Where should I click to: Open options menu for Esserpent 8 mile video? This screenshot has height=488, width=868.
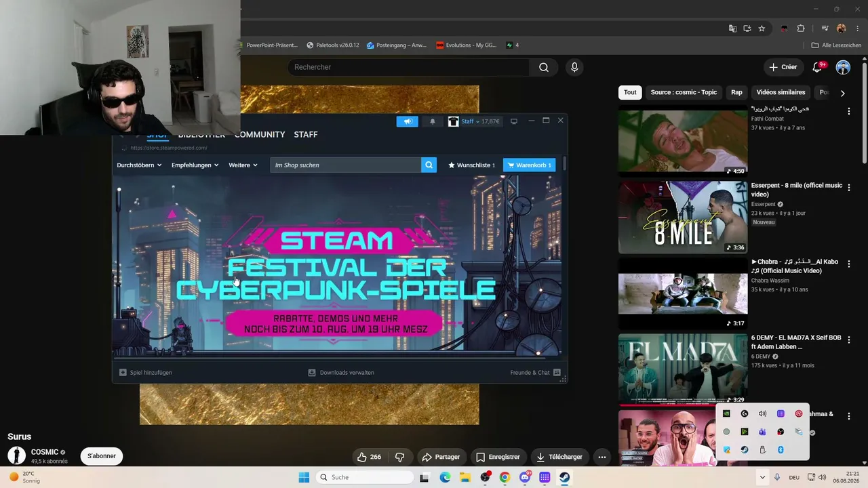coord(848,187)
